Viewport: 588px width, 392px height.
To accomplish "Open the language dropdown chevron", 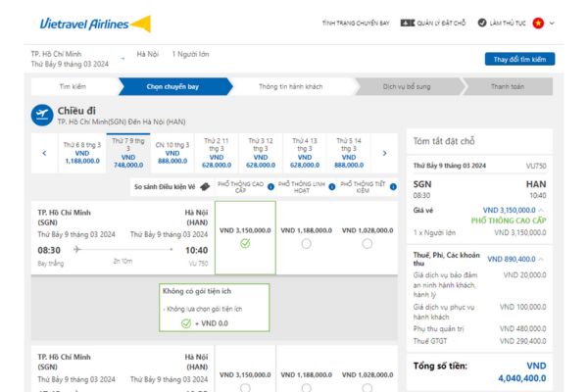I will click(551, 22).
